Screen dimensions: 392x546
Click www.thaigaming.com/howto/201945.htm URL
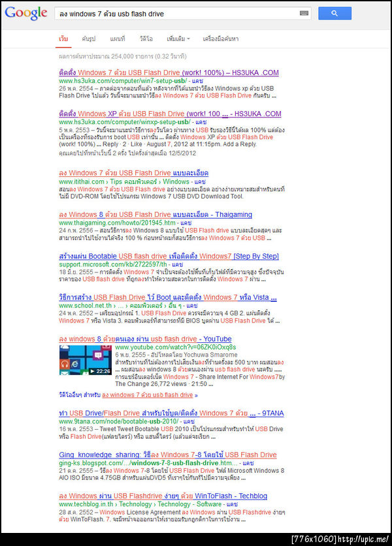(117, 223)
